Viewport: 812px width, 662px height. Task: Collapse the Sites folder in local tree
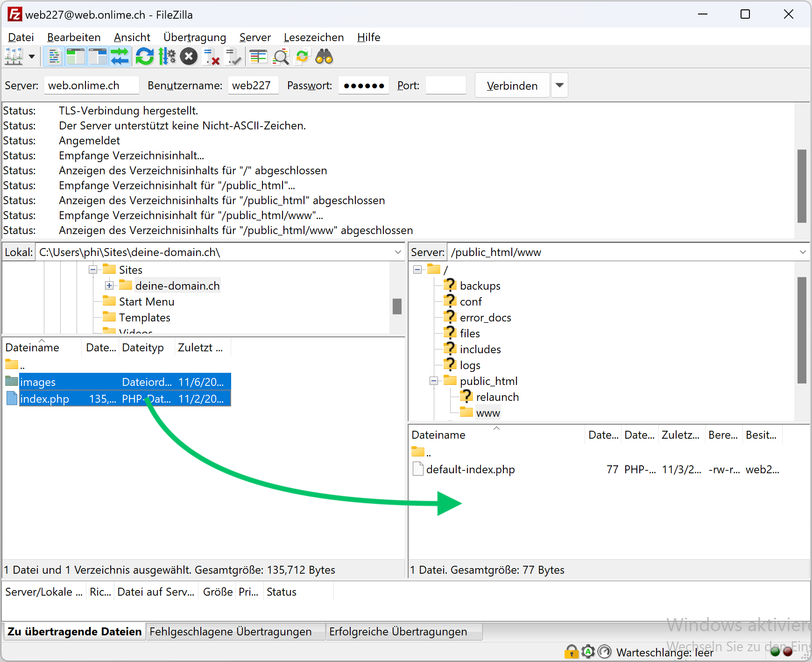[93, 270]
